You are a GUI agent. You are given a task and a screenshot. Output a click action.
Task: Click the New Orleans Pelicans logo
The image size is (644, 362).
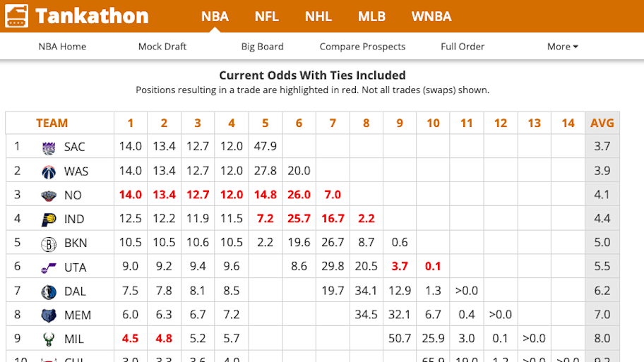coord(49,195)
